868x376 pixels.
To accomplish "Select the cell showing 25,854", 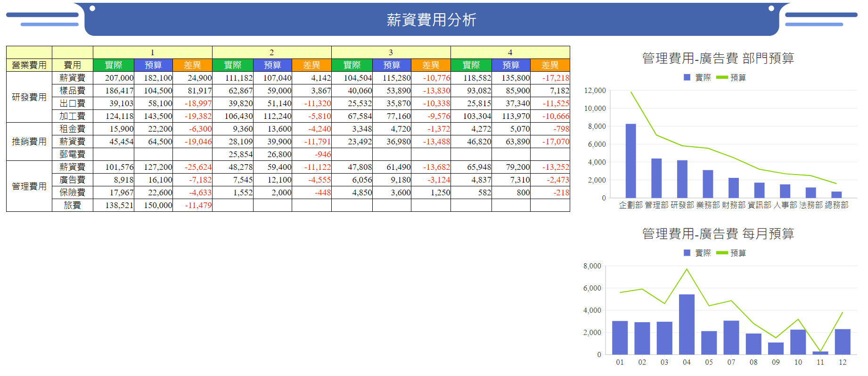I will 233,154.
